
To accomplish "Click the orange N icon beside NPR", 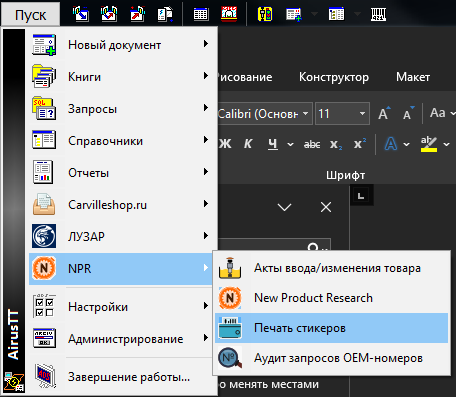I will point(44,268).
